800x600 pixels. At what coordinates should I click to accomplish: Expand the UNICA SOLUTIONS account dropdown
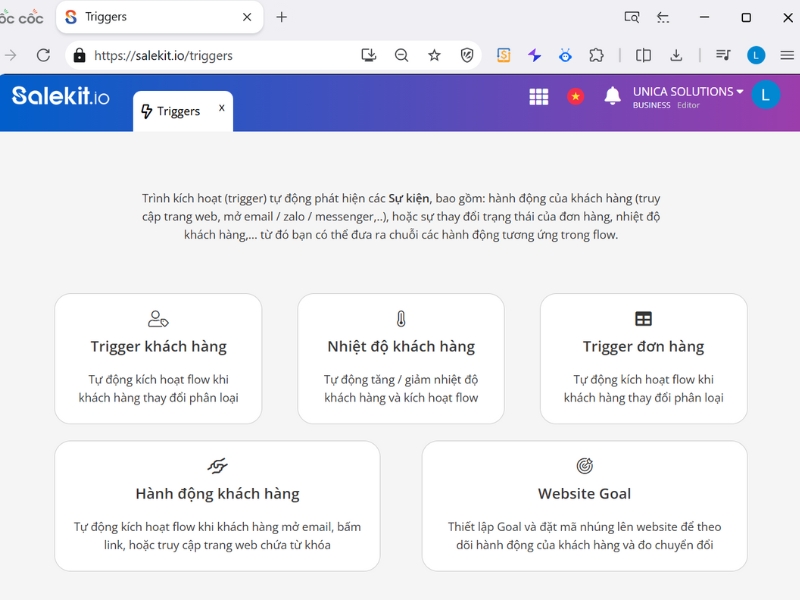(x=686, y=91)
